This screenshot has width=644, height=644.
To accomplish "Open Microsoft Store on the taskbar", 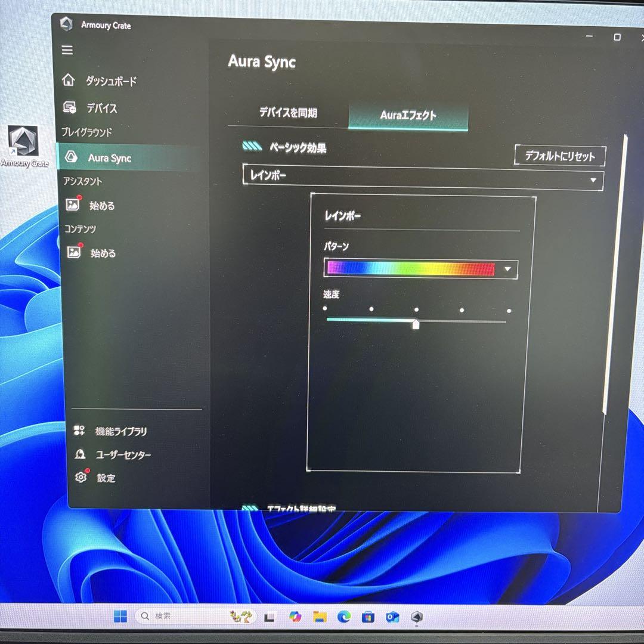I will pyautogui.click(x=368, y=617).
